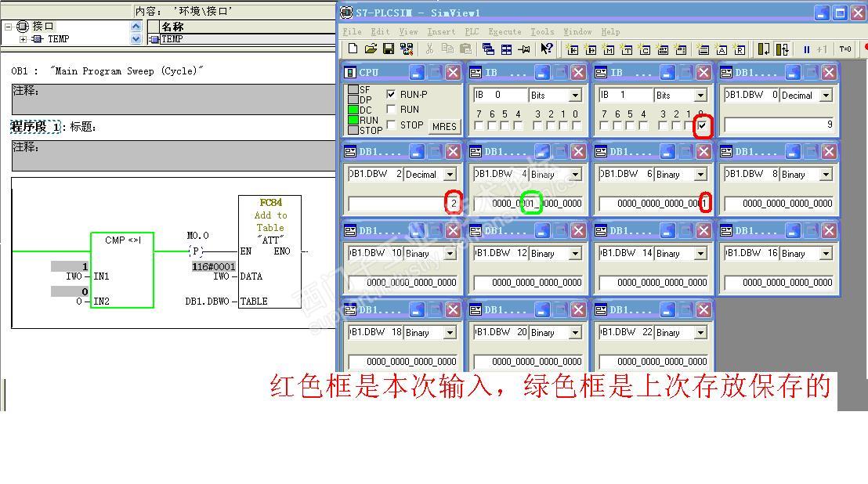Collapse the 接口 tree node
The image size is (868, 484).
pos(8,26)
